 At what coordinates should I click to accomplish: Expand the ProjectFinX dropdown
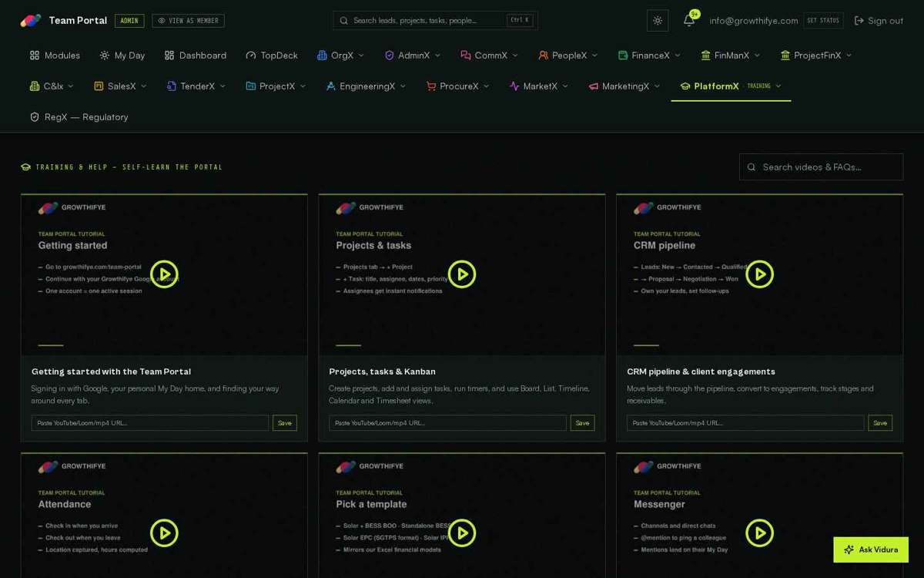[816, 55]
